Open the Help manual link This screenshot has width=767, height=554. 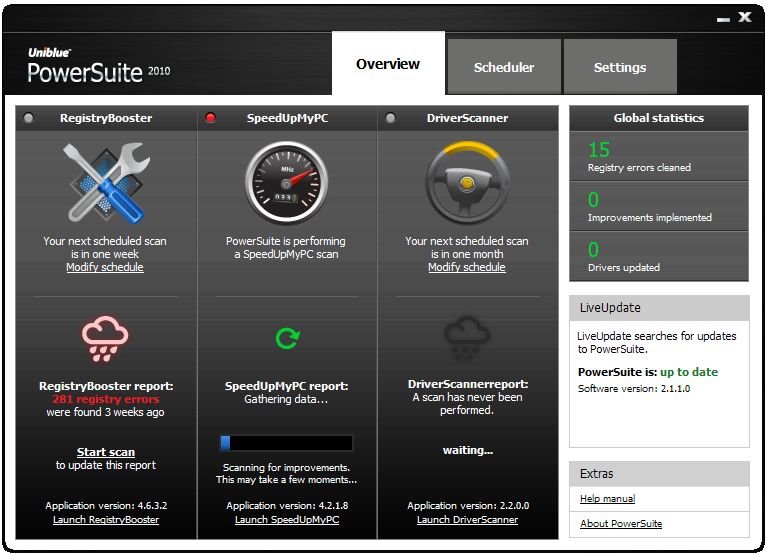pyautogui.click(x=608, y=498)
